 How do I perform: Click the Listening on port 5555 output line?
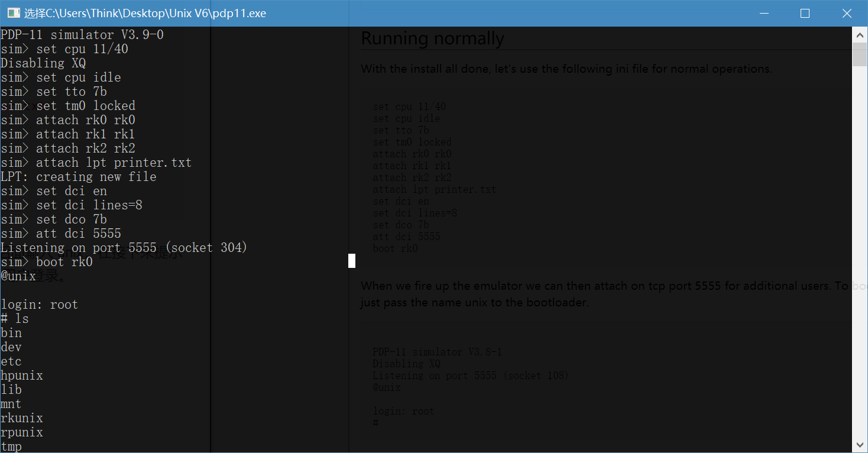click(x=124, y=247)
